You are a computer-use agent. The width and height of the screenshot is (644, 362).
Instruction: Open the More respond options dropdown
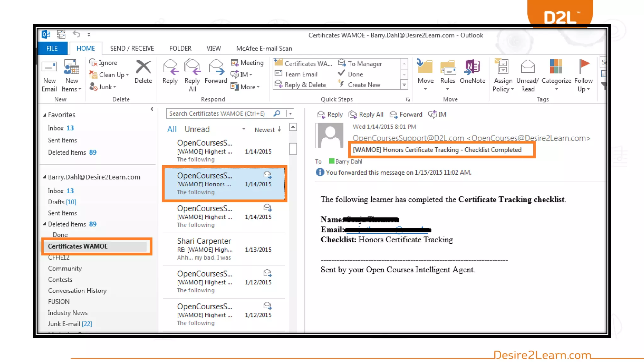click(x=245, y=87)
